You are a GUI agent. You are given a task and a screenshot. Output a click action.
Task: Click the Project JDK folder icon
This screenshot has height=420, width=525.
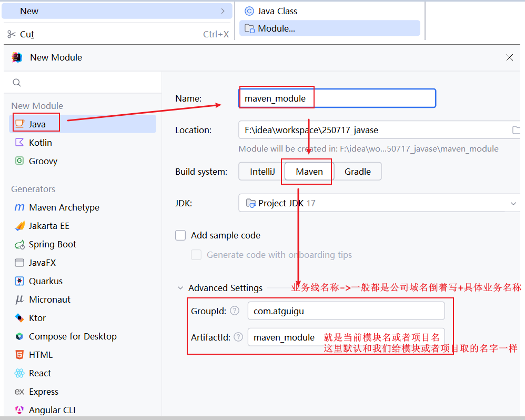point(251,203)
